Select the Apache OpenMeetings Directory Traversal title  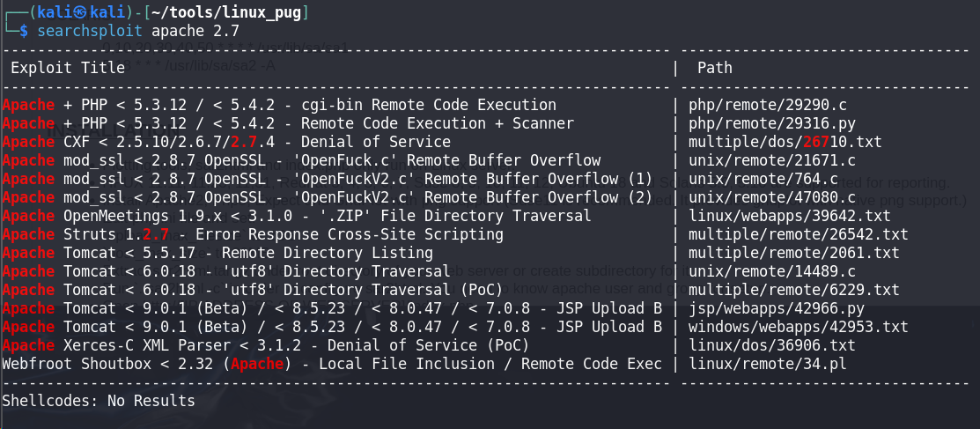click(x=297, y=217)
